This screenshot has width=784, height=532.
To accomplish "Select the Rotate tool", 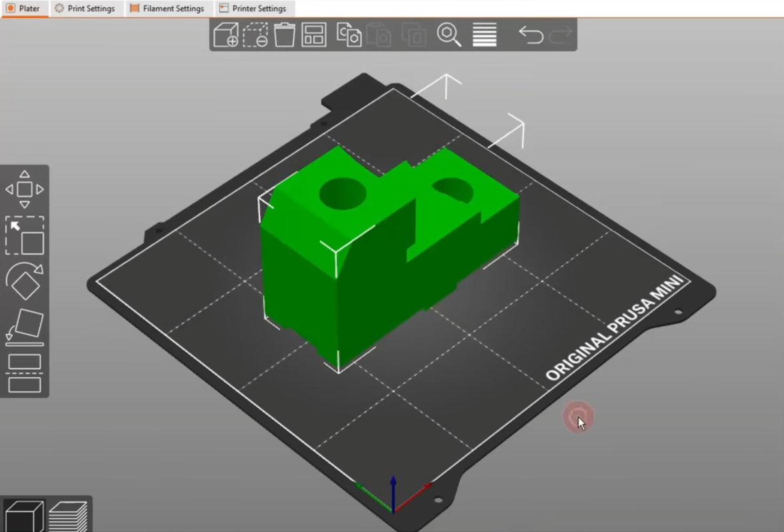I will coord(25,281).
